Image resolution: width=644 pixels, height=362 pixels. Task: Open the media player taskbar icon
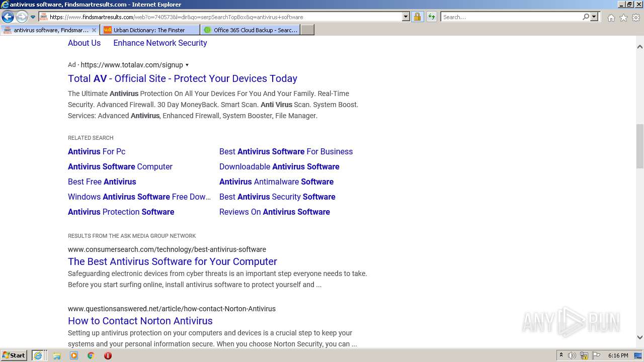click(74, 355)
